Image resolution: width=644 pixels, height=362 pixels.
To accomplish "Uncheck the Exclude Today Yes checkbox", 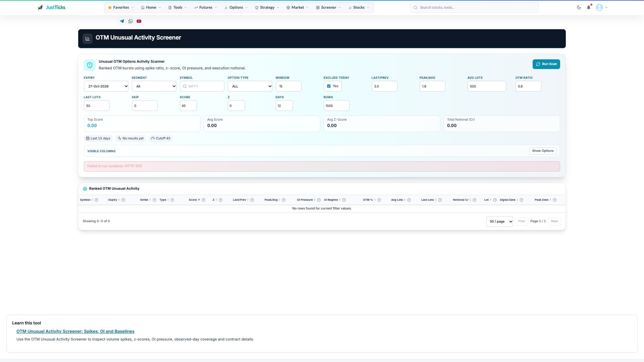I will coord(329,86).
